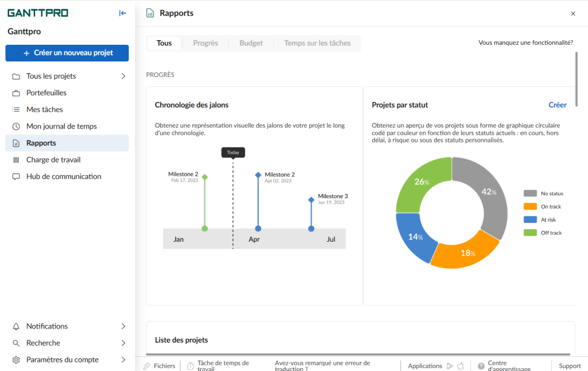Open the Temps sur les tâches tab
Image resolution: width=588 pixels, height=371 pixels.
pyautogui.click(x=317, y=42)
